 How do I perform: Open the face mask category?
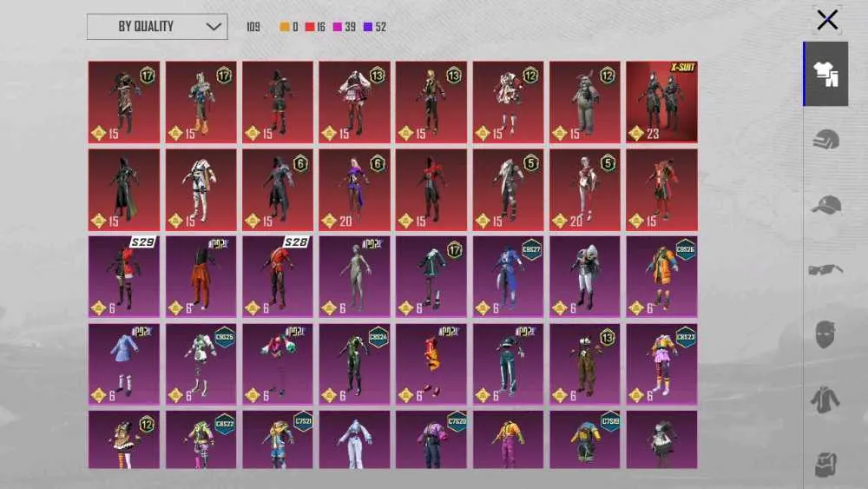point(825,334)
